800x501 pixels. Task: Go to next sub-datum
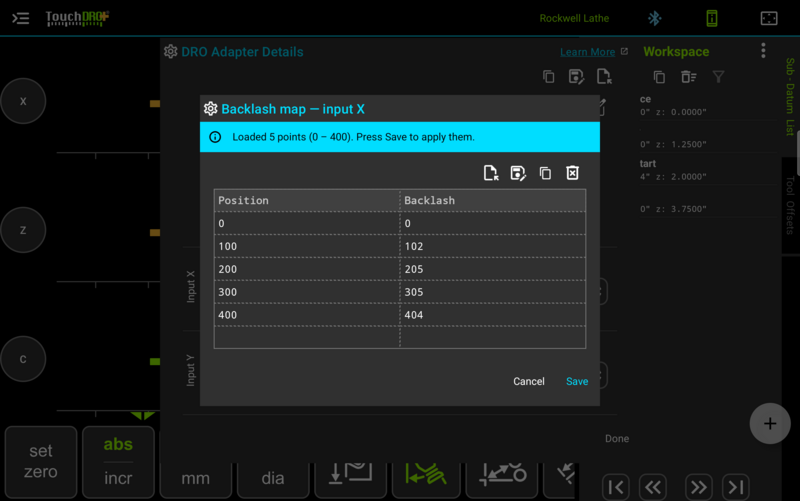click(698, 487)
